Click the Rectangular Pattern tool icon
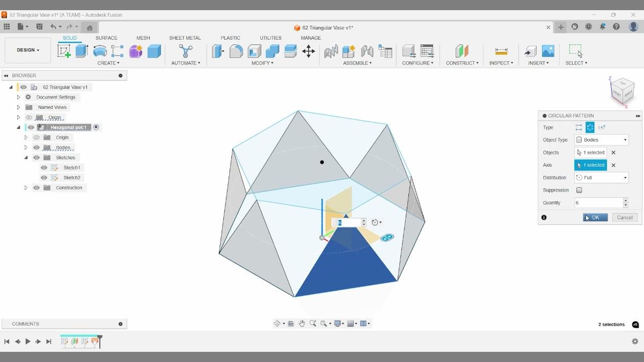 (118, 51)
